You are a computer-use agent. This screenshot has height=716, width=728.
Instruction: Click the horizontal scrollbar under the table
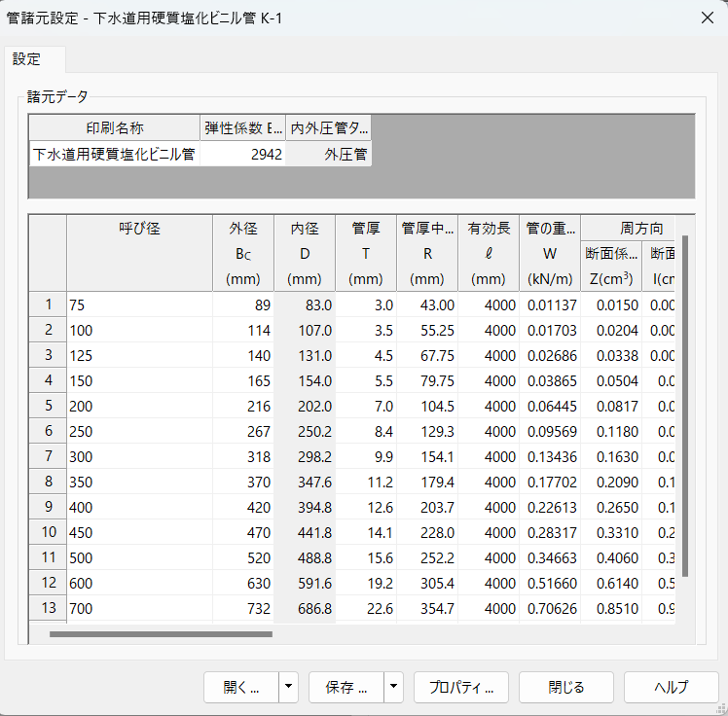(161, 634)
